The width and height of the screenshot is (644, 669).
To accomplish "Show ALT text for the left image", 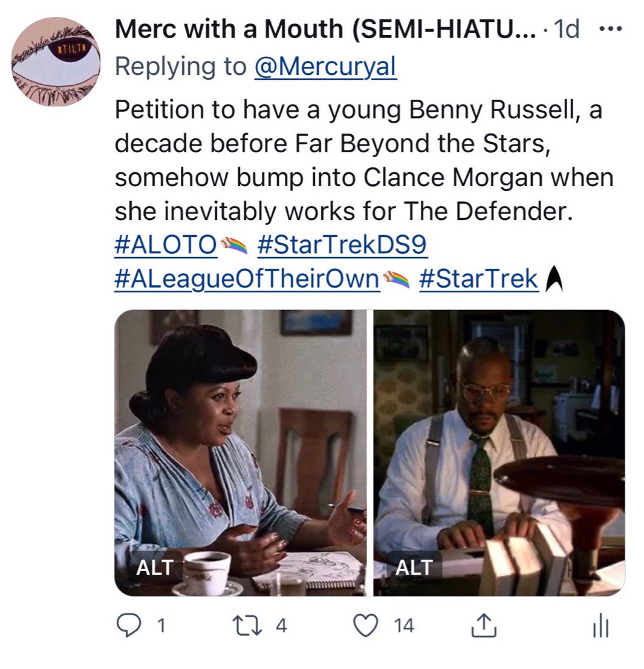I will point(155,567).
